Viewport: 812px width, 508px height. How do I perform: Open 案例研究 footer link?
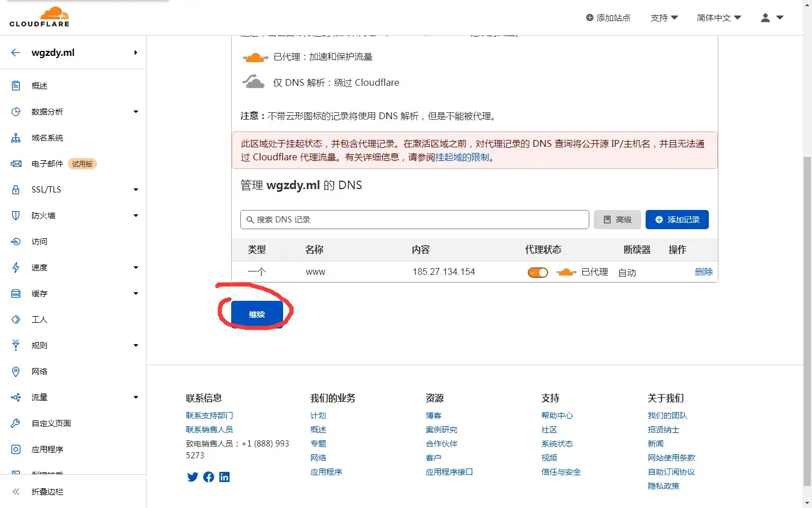442,430
